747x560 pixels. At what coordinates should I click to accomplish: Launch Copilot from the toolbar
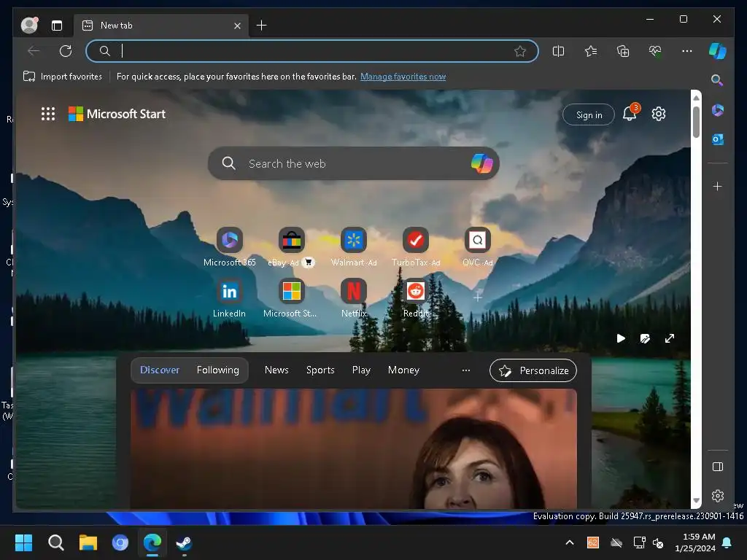718,51
